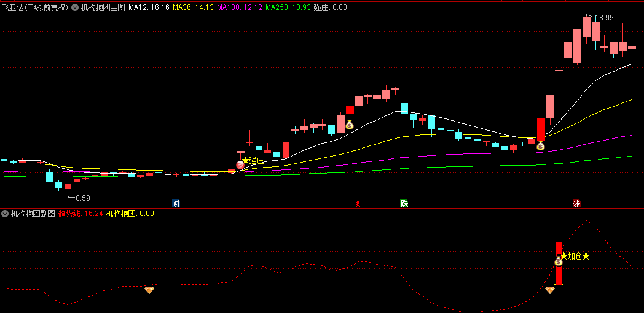Click the 18.99 high price label
The image size is (644, 313).
click(x=603, y=18)
